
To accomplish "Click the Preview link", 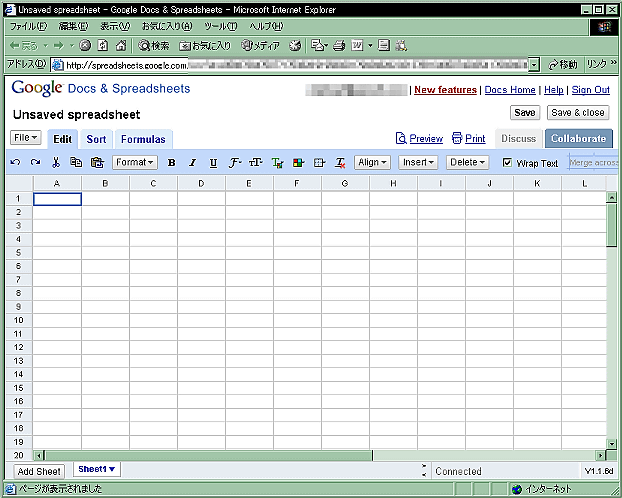I will (426, 138).
